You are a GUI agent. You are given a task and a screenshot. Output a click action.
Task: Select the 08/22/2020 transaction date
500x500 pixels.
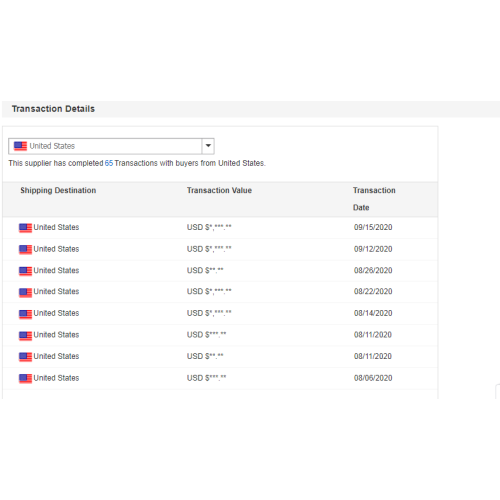pos(373,291)
